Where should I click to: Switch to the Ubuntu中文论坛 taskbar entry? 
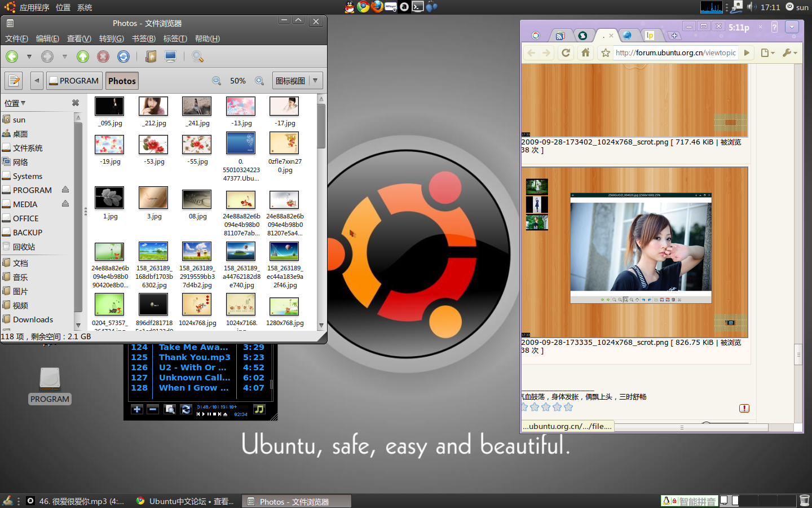(186, 501)
